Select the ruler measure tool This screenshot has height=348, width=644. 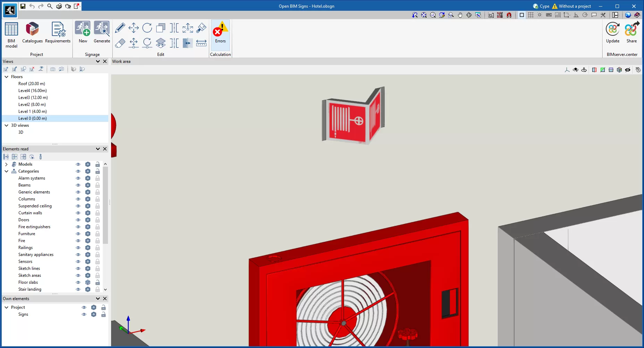tap(201, 43)
